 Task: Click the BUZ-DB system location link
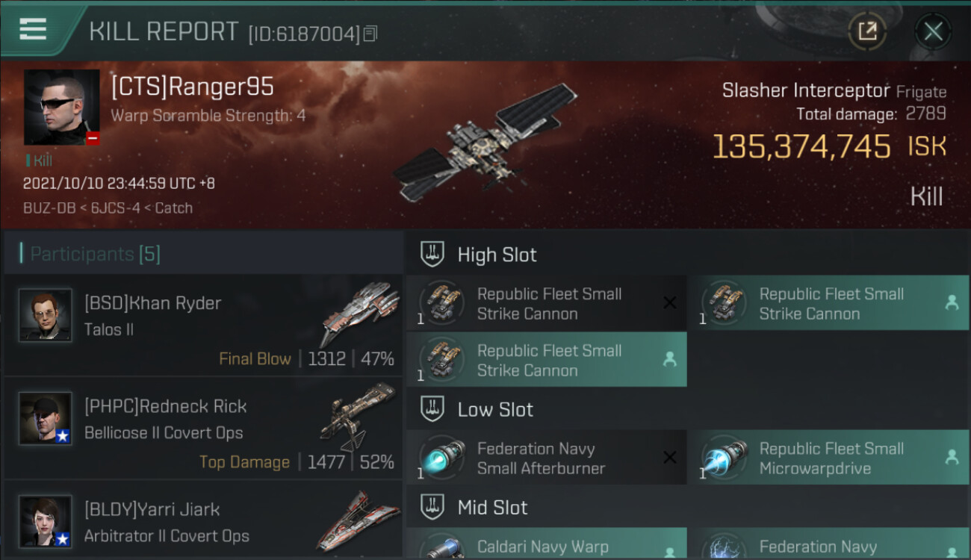click(x=49, y=208)
